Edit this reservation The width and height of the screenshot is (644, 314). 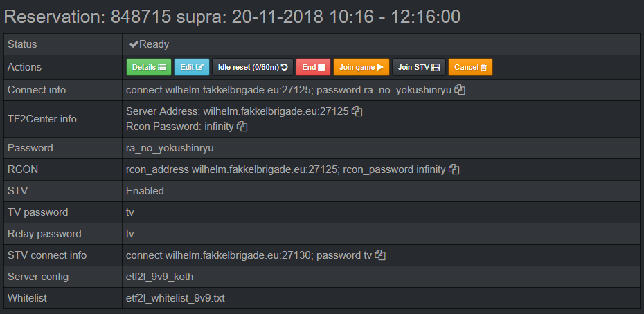(192, 67)
